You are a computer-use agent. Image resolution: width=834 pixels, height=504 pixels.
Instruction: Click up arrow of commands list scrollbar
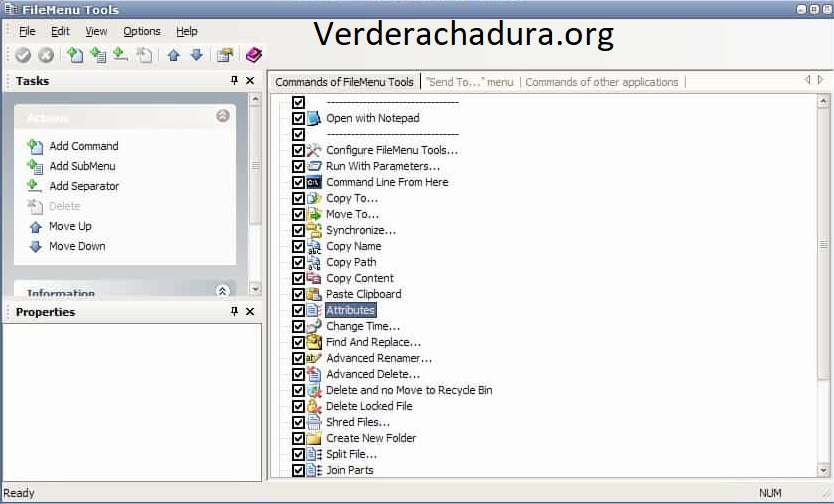tap(823, 100)
